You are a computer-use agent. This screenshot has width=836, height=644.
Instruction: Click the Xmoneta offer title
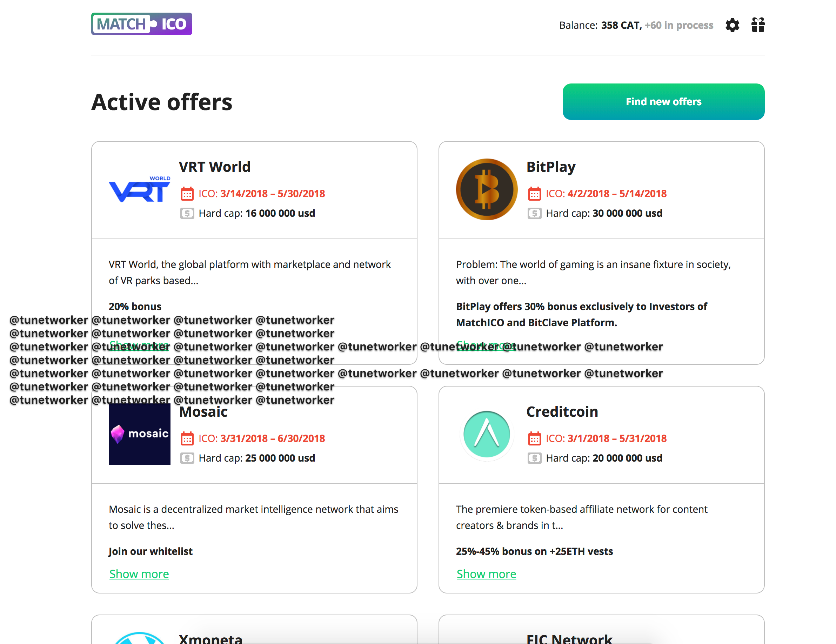[210, 638]
